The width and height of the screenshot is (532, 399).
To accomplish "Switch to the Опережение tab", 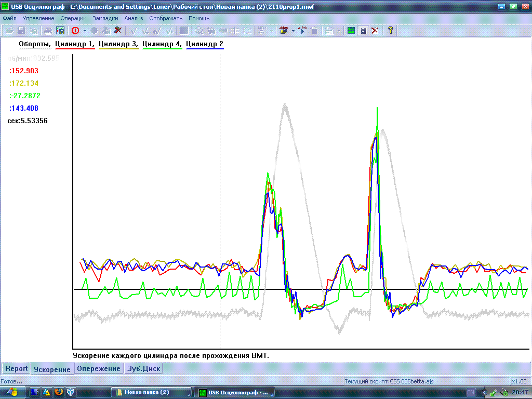I will click(99, 369).
